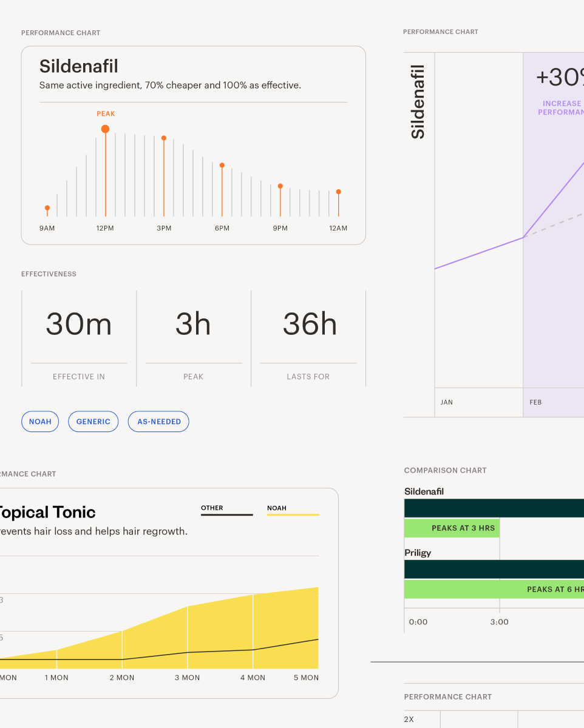Click the Topical Tonic chart heading
Viewport: 584px width, 728px height.
tap(46, 512)
